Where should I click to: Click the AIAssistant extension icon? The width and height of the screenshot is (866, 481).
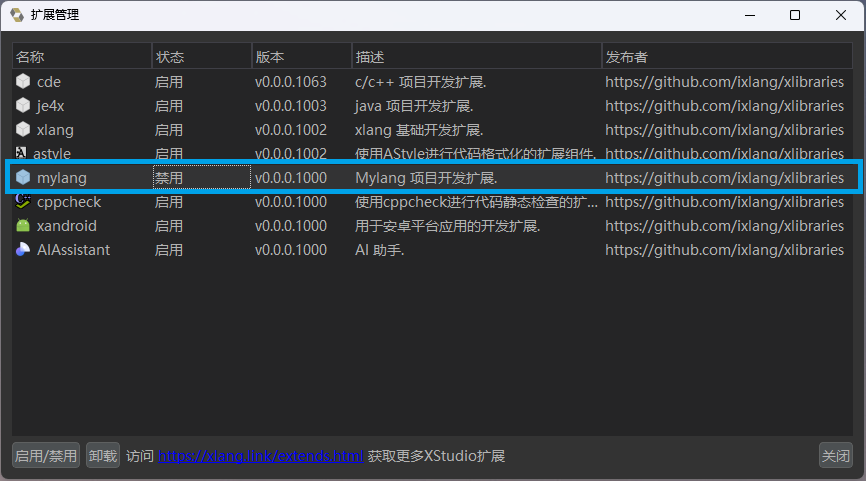pyautogui.click(x=23, y=249)
